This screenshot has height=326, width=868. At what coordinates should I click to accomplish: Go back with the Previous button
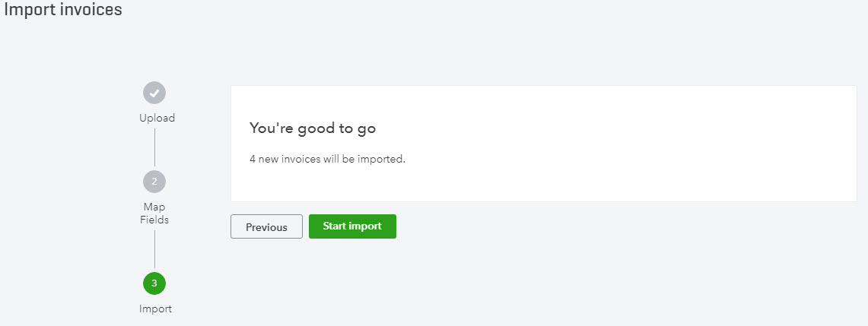click(x=266, y=226)
